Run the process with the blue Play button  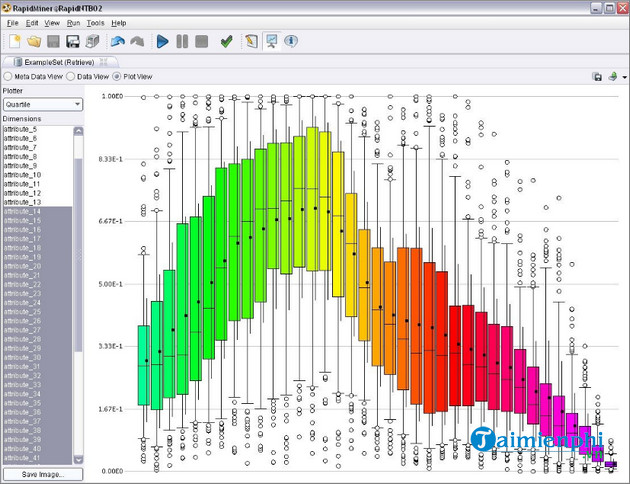tap(162, 41)
